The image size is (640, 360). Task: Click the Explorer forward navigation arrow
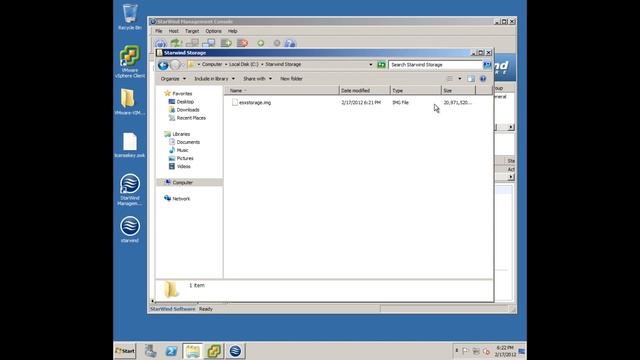[175, 65]
